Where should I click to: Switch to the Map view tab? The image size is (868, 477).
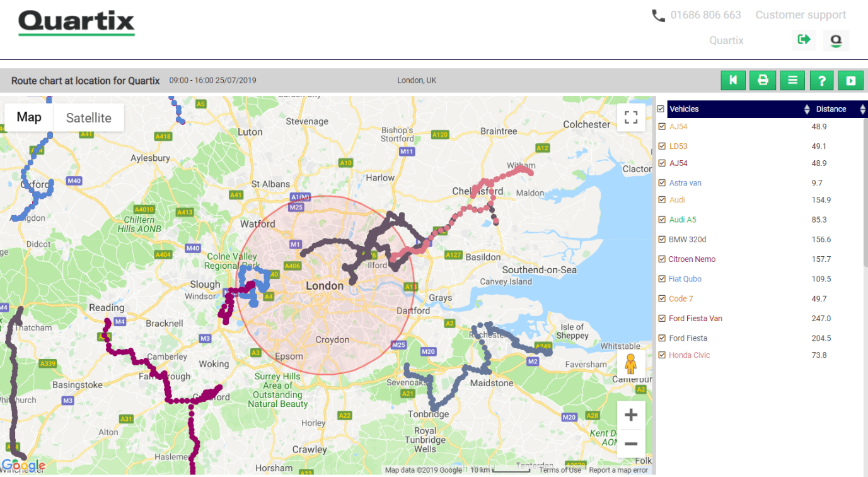(28, 117)
